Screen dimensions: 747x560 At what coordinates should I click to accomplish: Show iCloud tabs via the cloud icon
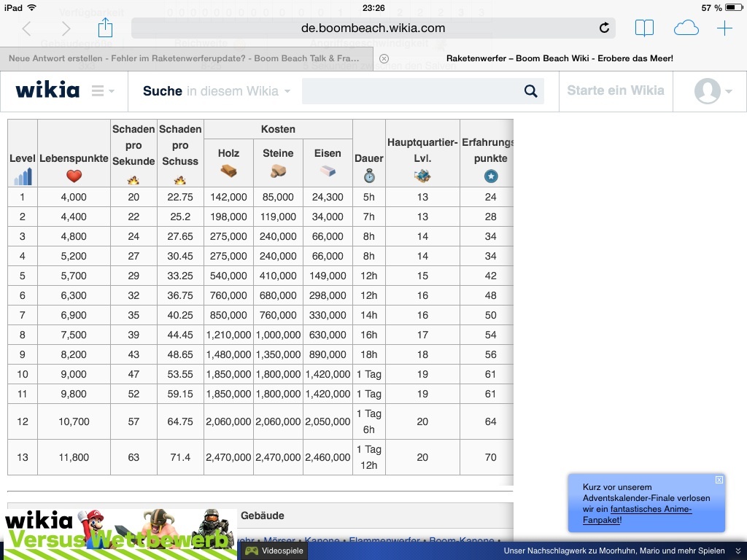[x=686, y=28]
